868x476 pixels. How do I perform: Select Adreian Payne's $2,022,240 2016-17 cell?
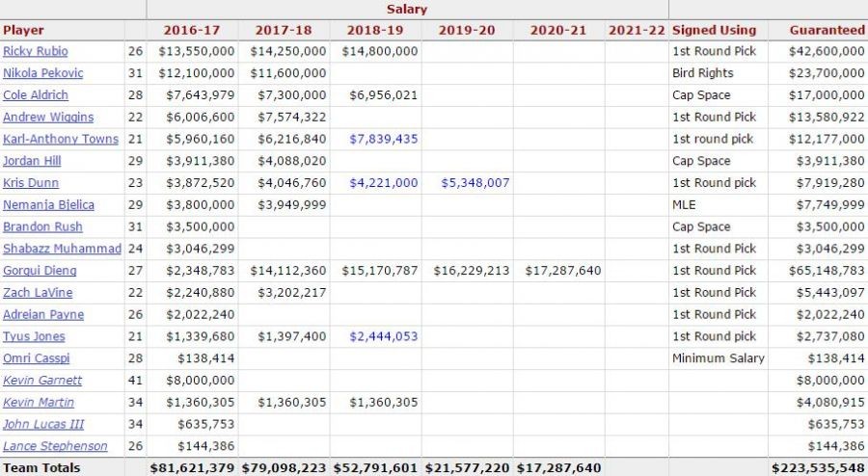click(x=201, y=314)
